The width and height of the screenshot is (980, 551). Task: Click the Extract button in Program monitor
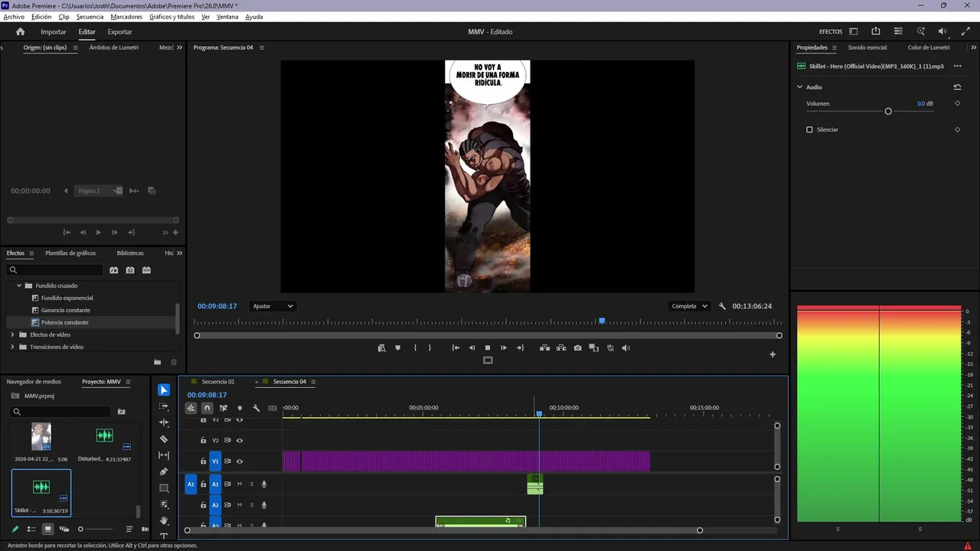click(x=561, y=347)
